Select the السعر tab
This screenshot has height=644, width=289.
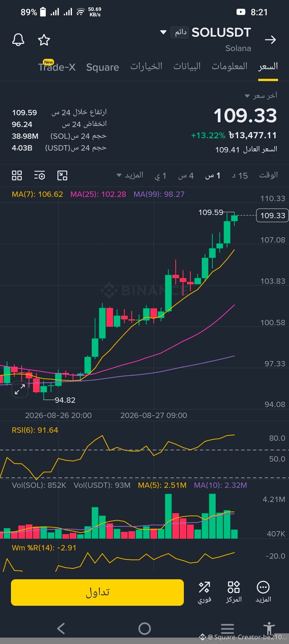(x=268, y=66)
